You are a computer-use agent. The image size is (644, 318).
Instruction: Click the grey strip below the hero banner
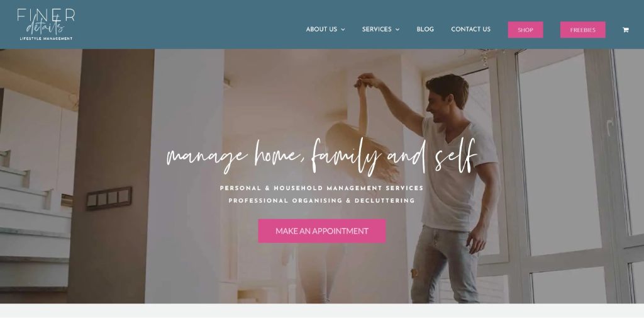(322, 310)
